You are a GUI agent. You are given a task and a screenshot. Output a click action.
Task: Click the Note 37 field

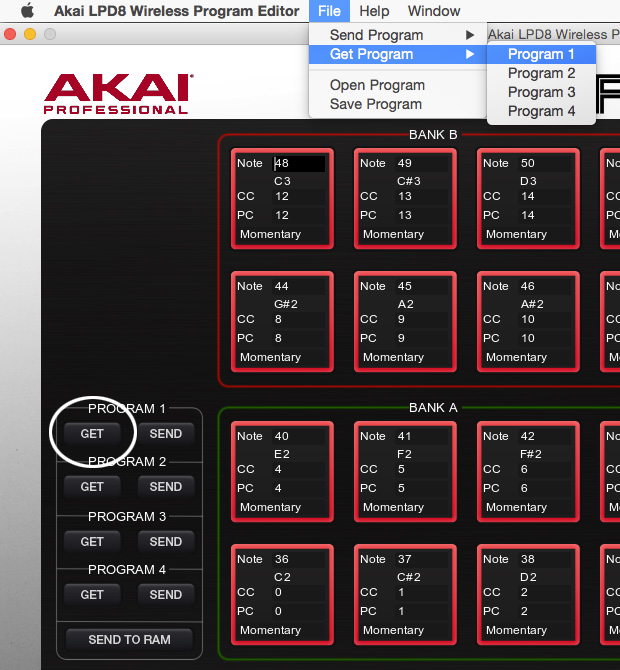click(x=422, y=559)
